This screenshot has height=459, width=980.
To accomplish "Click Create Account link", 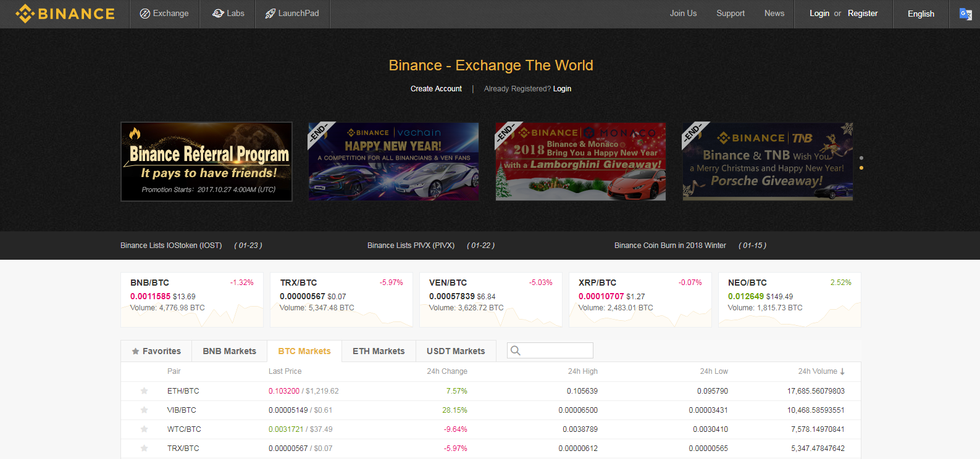I will (436, 89).
